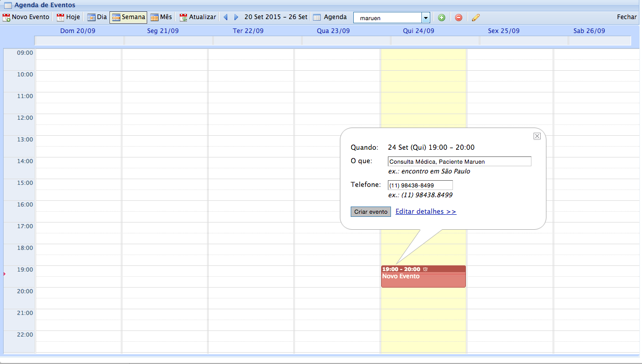Image resolution: width=642 pixels, height=364 pixels.
Task: Jump to today with Hoje button
Action: pyautogui.click(x=68, y=17)
